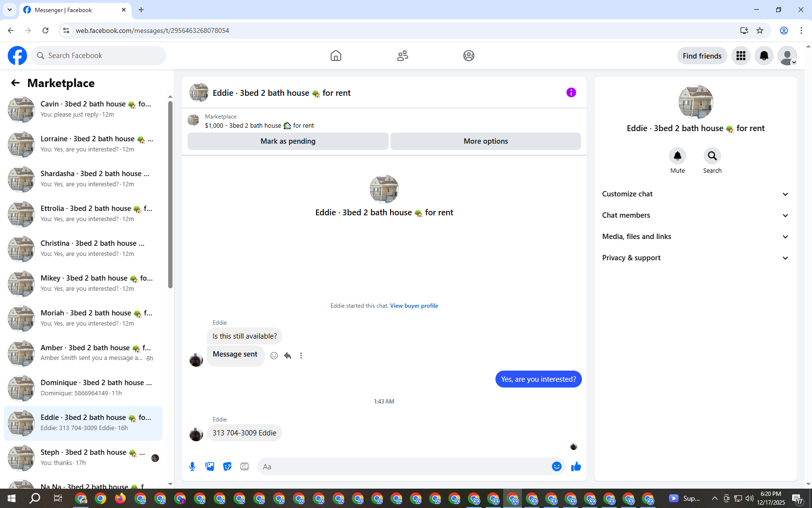Send a thumbs-up like
Screen dimensions: 812x508
[x=576, y=466]
